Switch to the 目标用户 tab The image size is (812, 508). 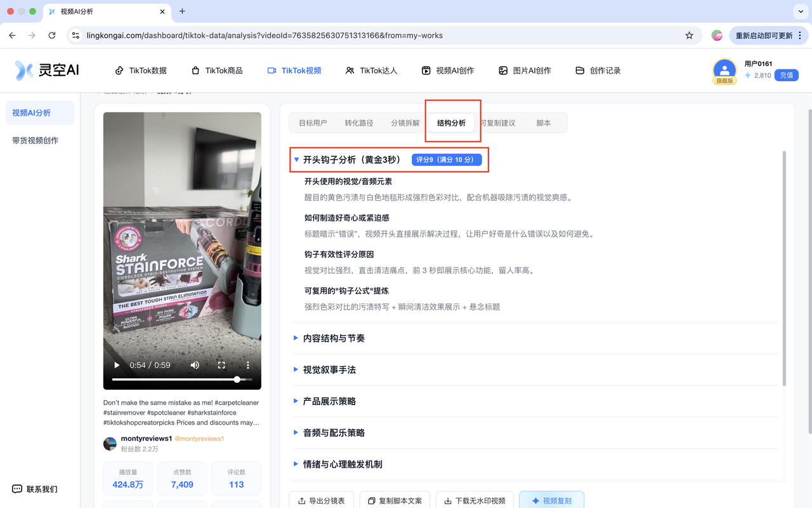[x=313, y=123]
